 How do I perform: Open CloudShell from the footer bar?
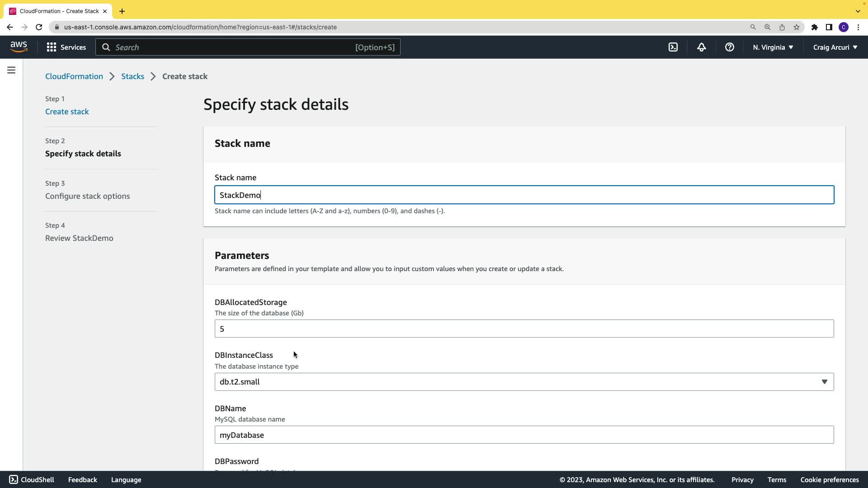point(32,479)
